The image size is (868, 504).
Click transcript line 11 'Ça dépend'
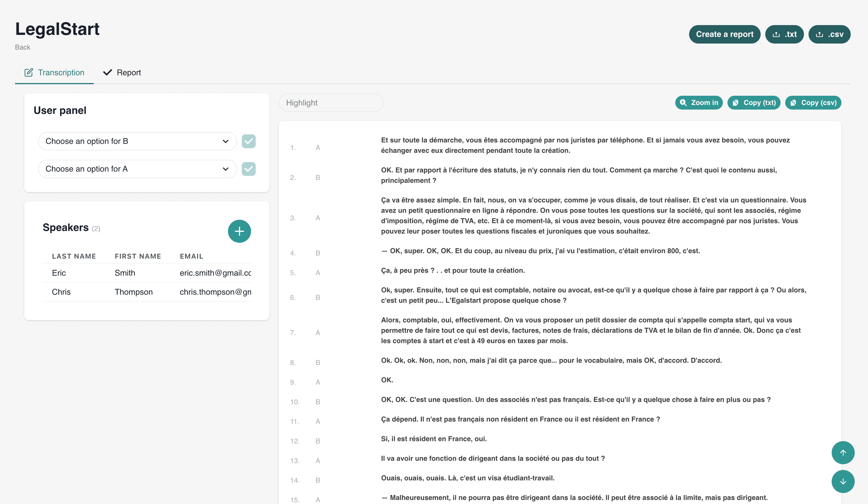coord(521,419)
